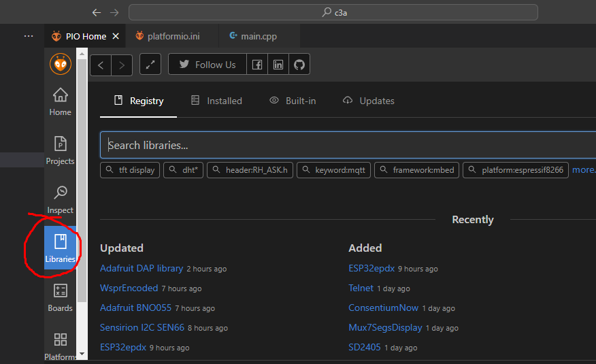Switch to the Built-in tab
Screen dimensions: 596x364
[293, 101]
